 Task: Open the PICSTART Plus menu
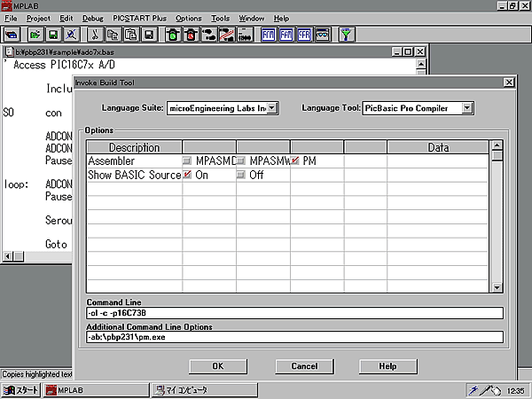click(x=139, y=18)
